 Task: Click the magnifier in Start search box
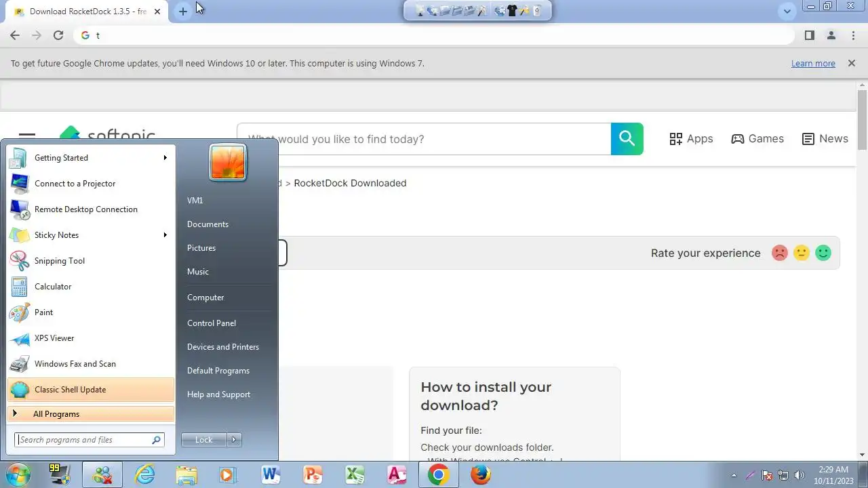click(157, 440)
